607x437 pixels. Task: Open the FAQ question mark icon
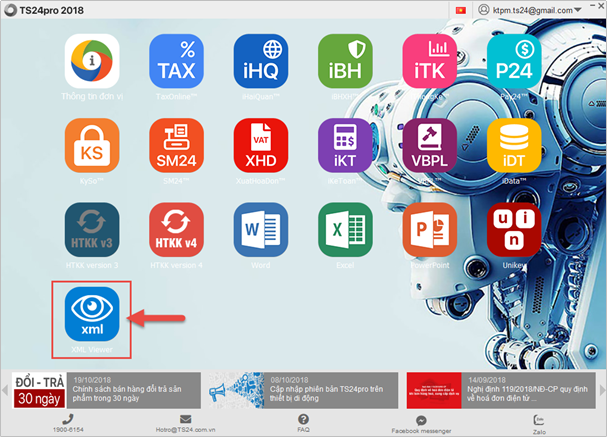(x=304, y=419)
